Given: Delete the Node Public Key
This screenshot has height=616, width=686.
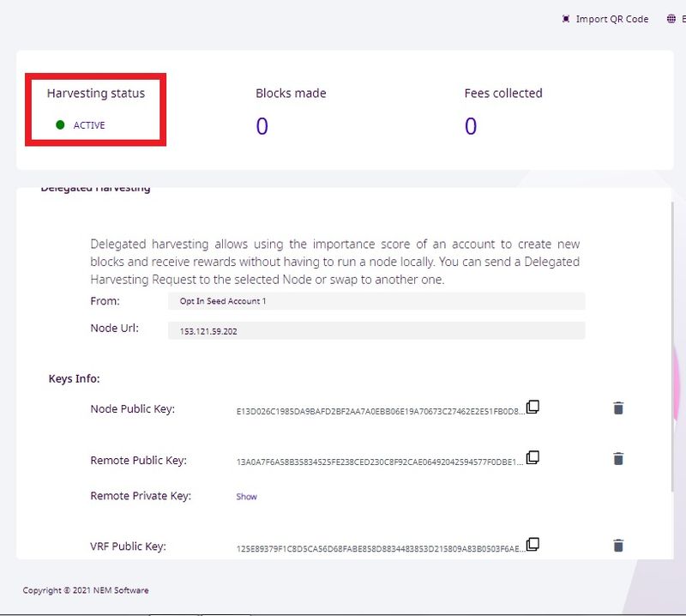Looking at the screenshot, I should (618, 408).
